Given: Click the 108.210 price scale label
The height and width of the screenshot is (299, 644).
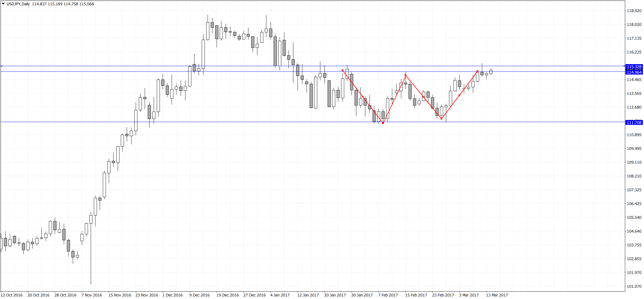Looking at the screenshot, I should pos(634,176).
